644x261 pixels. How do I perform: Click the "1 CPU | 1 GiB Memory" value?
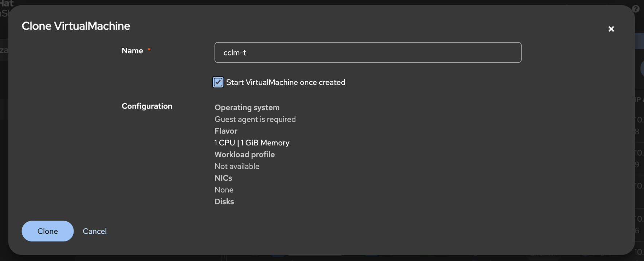[x=252, y=143]
